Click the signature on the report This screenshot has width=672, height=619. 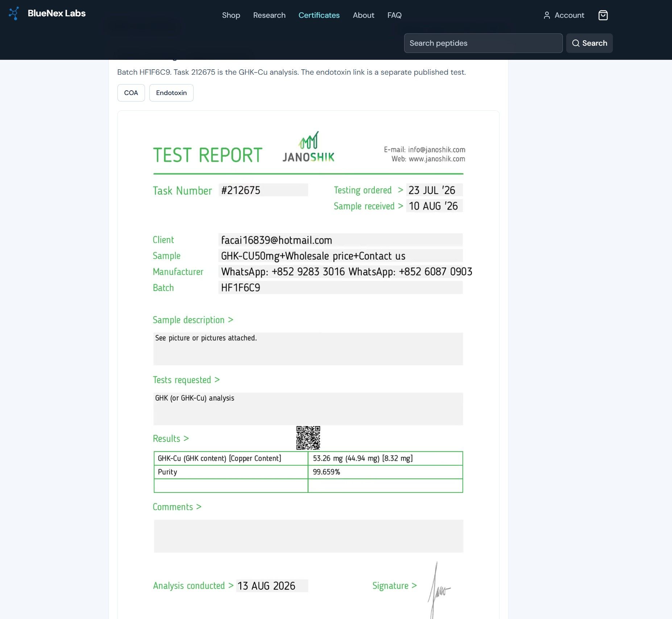tap(439, 590)
